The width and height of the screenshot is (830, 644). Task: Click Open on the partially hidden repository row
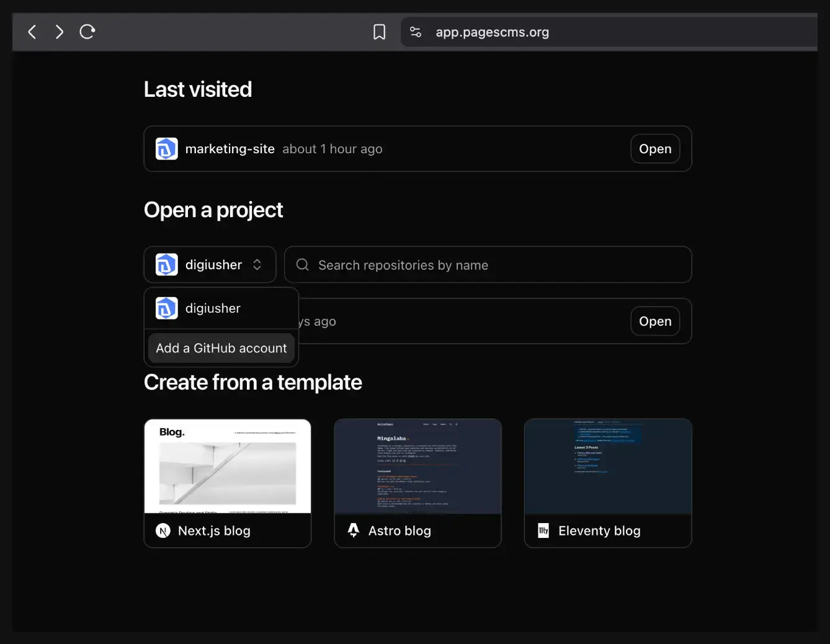point(655,321)
